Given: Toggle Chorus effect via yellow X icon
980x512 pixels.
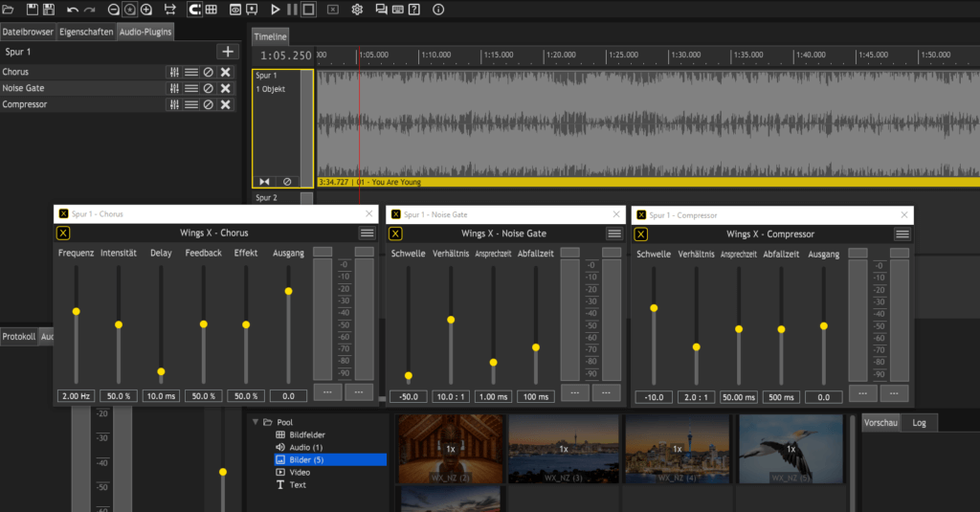Looking at the screenshot, I should click(63, 234).
